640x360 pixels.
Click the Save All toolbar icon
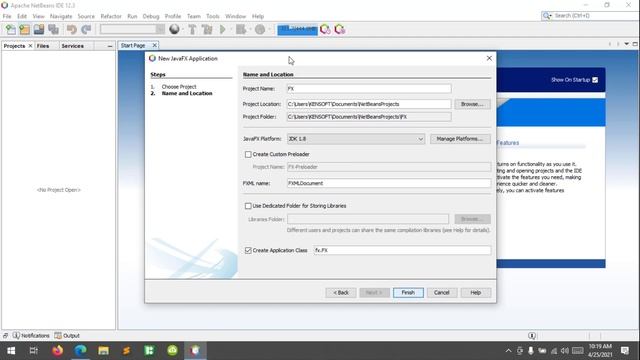pyautogui.click(x=53, y=29)
